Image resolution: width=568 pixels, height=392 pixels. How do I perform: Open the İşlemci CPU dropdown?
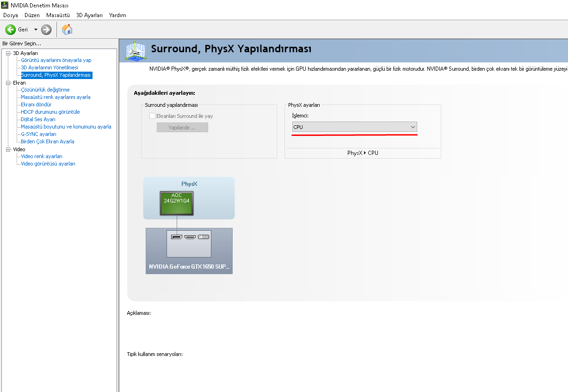354,127
